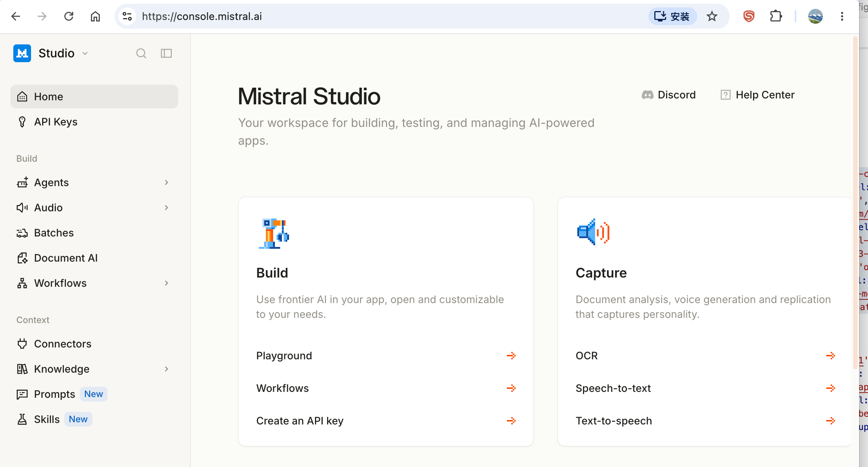Open Workflows link in the Build card
Screen dimensions: 868x467
click(x=386, y=388)
